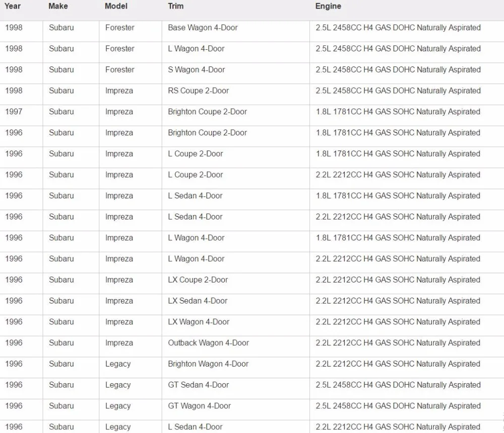
Task: Click the Year column header
Action: tap(13, 6)
